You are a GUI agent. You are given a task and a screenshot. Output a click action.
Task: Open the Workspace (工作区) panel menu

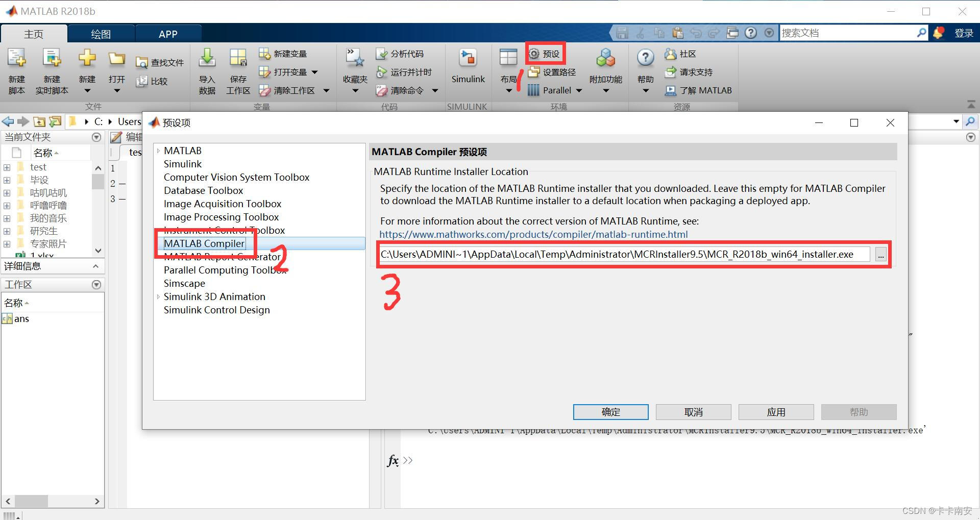pyautogui.click(x=96, y=285)
